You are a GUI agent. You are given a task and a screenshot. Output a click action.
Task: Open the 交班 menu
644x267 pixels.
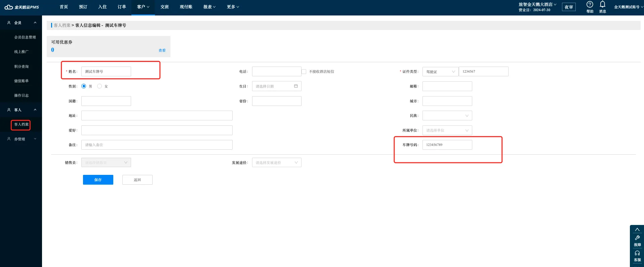click(165, 7)
